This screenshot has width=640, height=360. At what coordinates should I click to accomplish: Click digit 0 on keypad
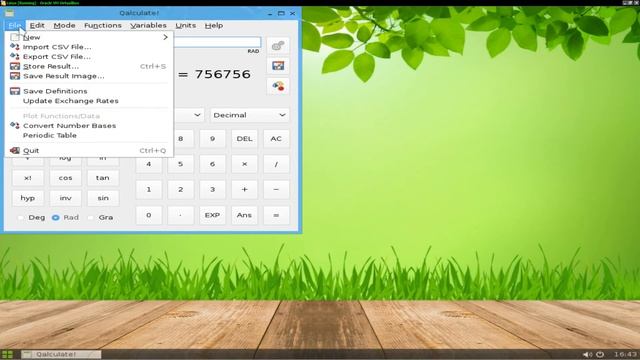click(149, 215)
